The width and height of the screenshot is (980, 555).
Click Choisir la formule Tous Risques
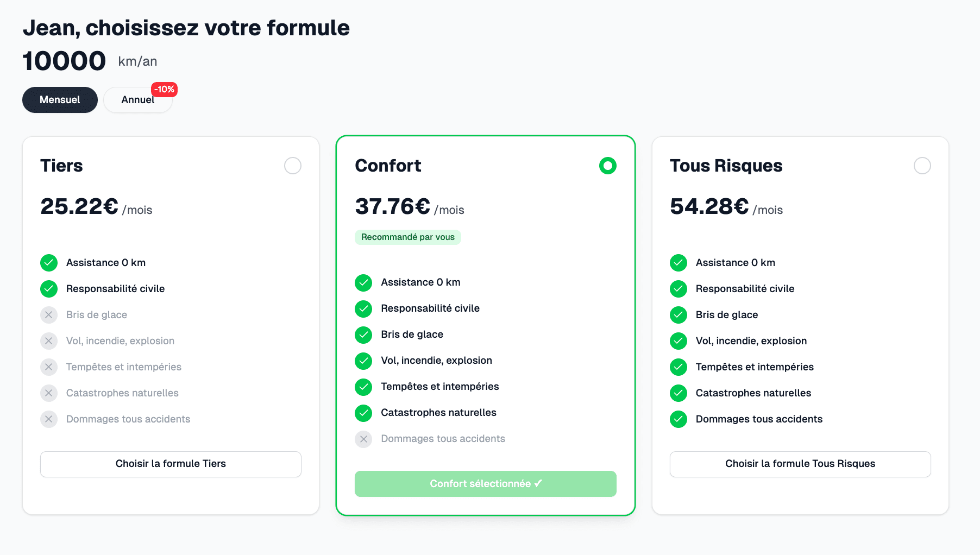[800, 464]
